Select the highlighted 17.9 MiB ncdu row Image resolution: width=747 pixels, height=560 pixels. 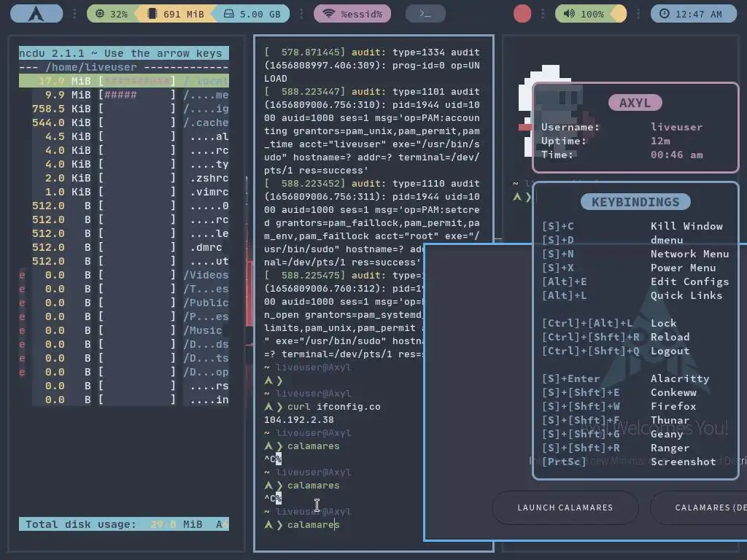(x=124, y=81)
